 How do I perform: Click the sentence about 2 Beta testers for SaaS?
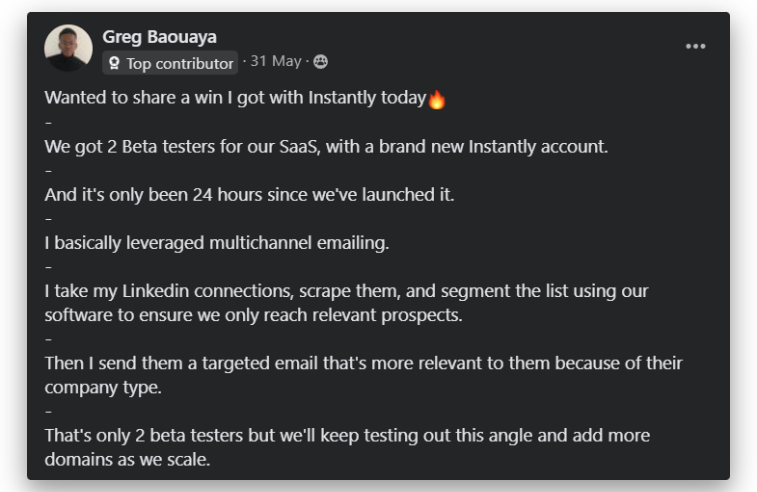[x=326, y=146]
